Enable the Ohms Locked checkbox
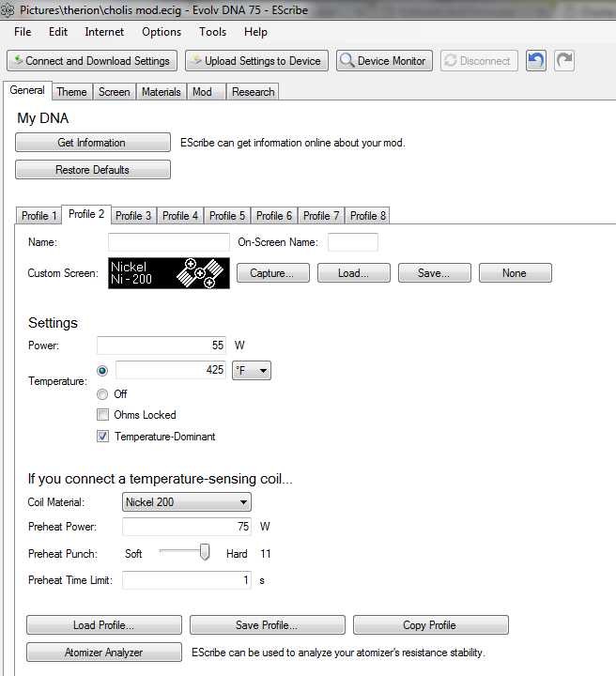The width and height of the screenshot is (616, 676). pos(102,415)
